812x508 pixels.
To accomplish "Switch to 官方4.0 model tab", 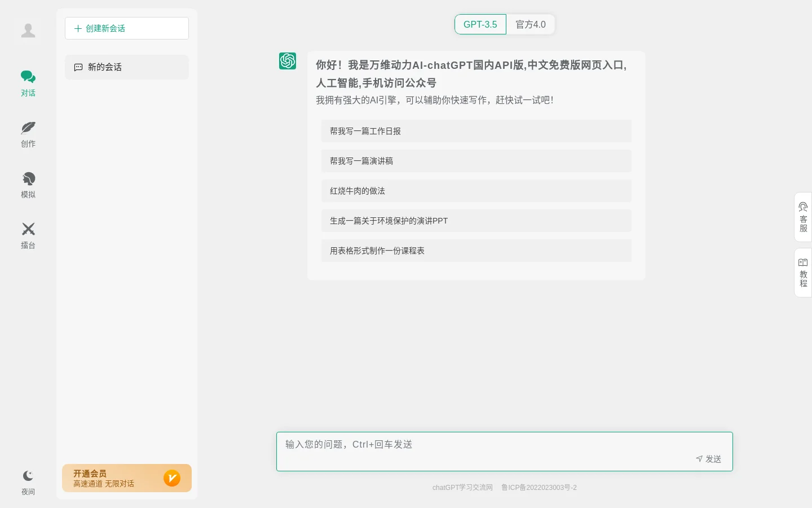I will 531,24.
